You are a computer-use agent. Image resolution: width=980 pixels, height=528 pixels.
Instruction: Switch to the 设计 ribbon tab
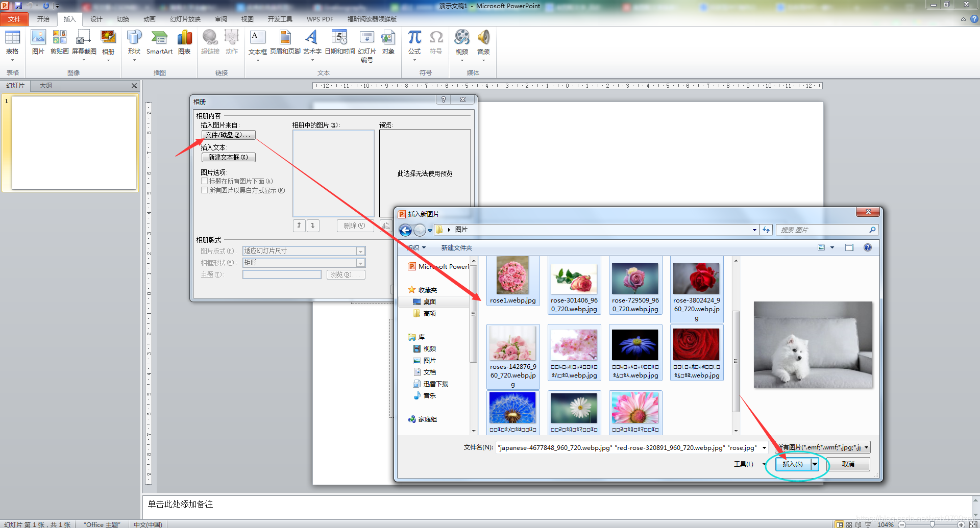(x=96, y=19)
